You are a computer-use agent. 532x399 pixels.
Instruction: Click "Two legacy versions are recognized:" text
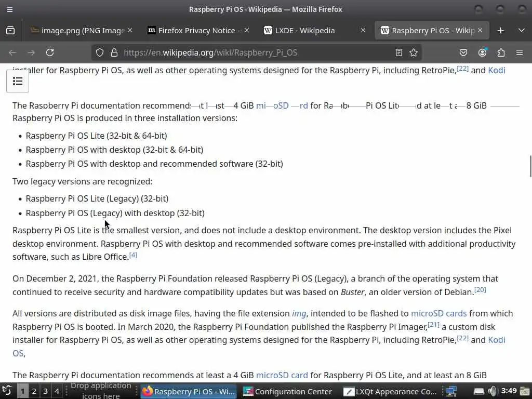(83, 181)
